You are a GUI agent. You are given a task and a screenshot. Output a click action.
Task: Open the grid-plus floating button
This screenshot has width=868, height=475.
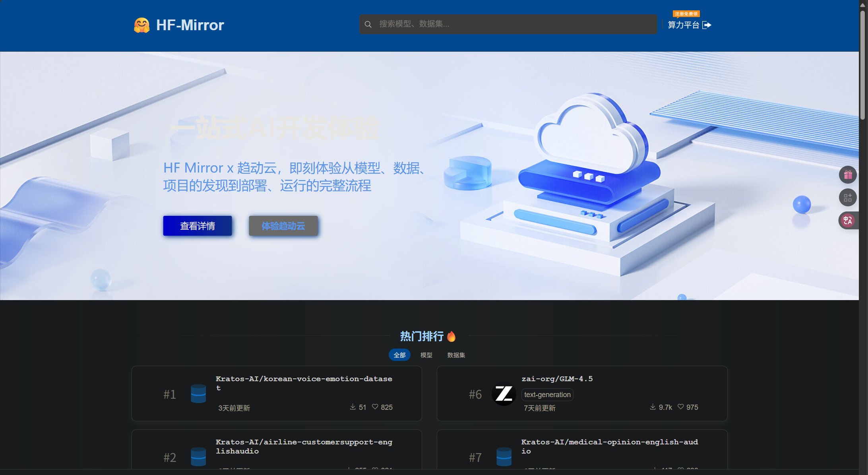point(848,198)
